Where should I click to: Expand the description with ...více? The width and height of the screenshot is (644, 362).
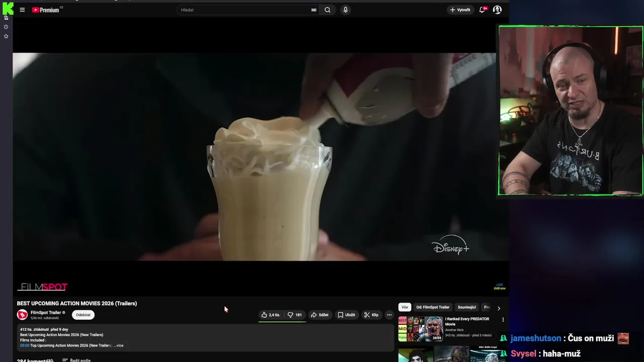point(118,345)
